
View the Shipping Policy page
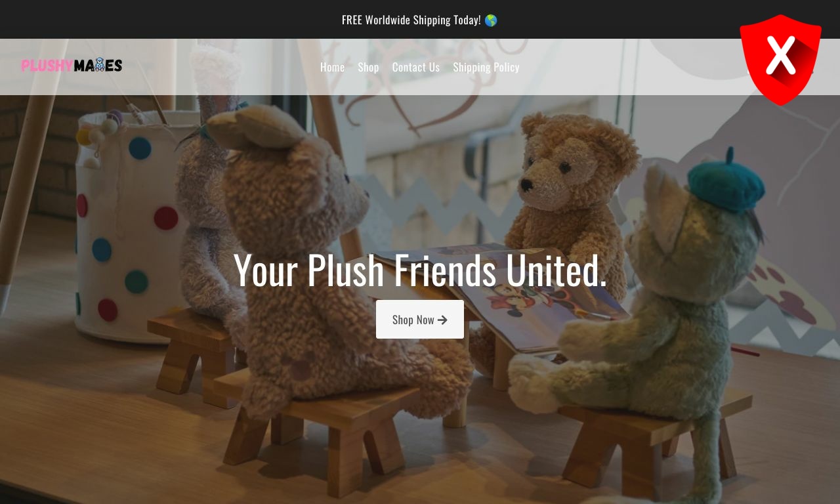coord(486,67)
